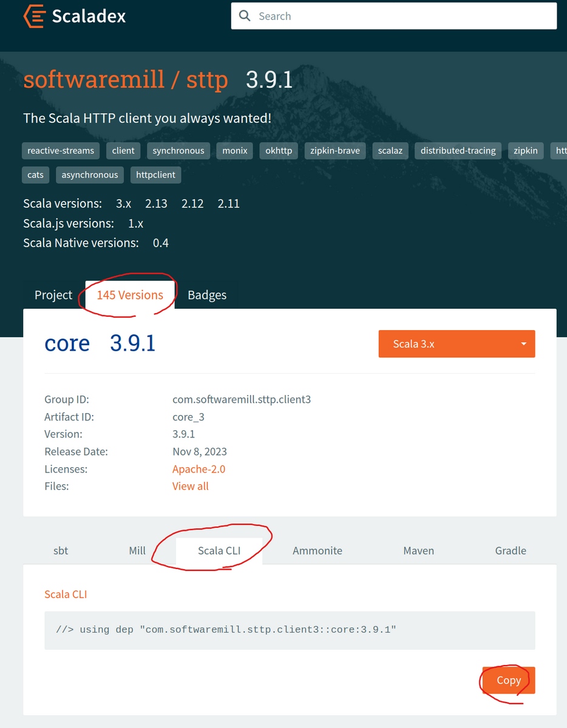Click the orange Scala CLI heading
The image size is (567, 728).
[66, 595]
